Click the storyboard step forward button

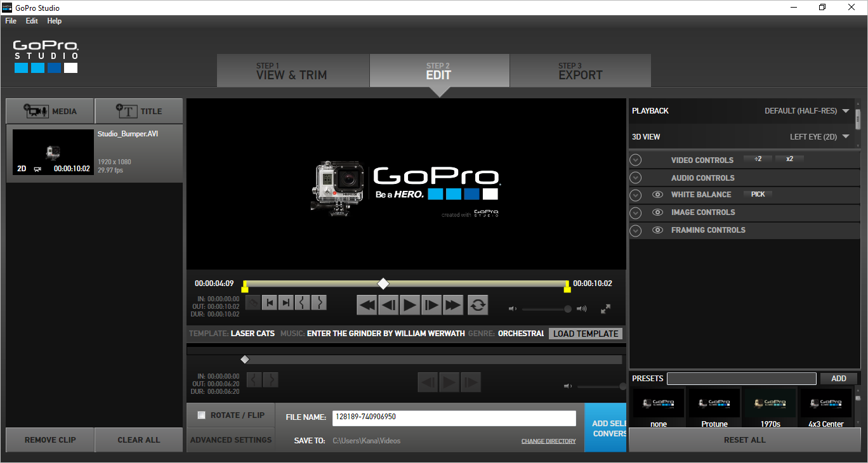click(470, 382)
